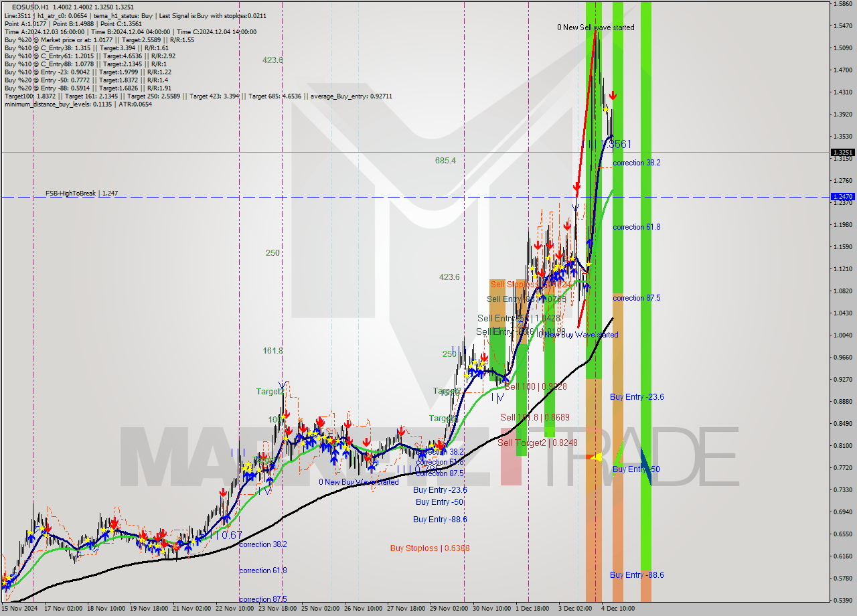857x616 pixels.
Task: Click the yellow arrow marker on the orange bar
Action: (x=595, y=457)
